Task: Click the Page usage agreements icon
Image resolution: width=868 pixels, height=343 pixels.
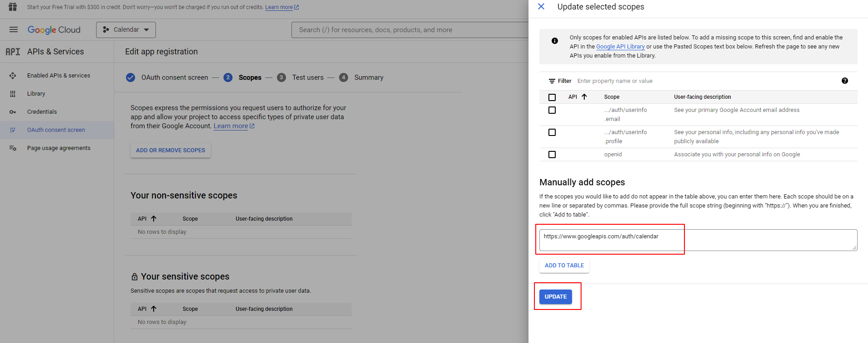Action: click(13, 148)
